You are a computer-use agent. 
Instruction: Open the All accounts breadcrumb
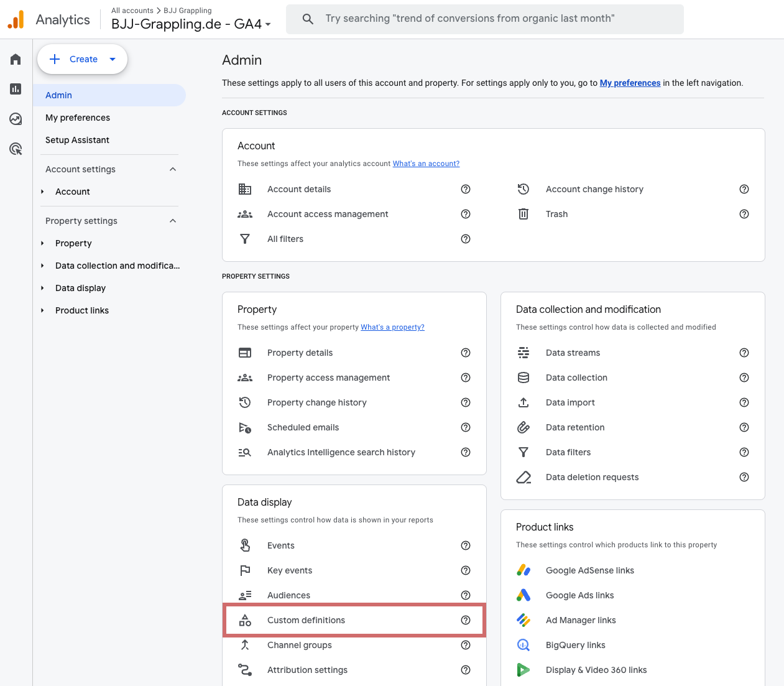pos(132,11)
